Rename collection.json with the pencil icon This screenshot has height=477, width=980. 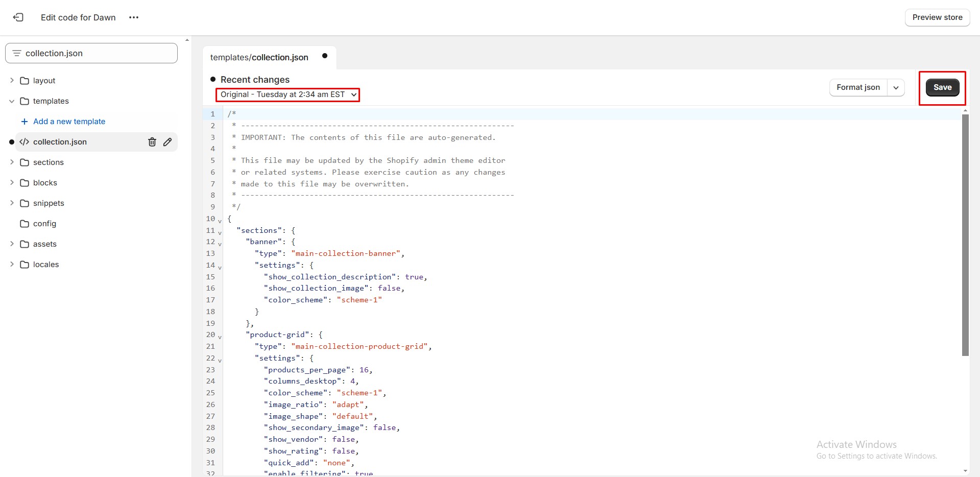[x=168, y=142]
